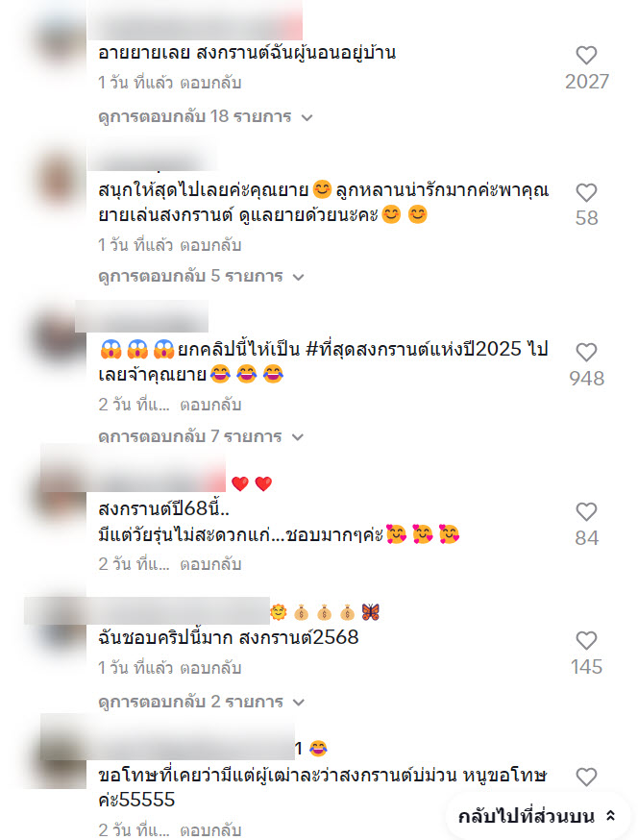This screenshot has height=840, width=638.
Task: Expand ดูการตอบกลับ 5 รายการ replies
Action: [x=201, y=277]
